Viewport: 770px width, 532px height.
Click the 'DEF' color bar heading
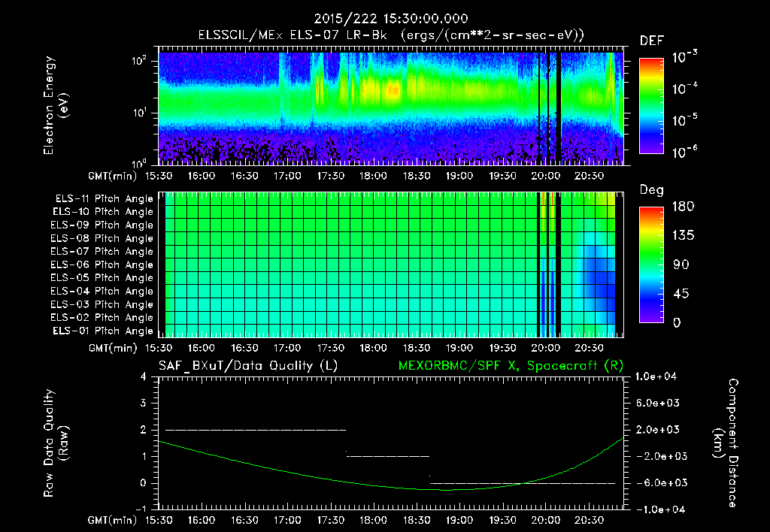pyautogui.click(x=652, y=41)
